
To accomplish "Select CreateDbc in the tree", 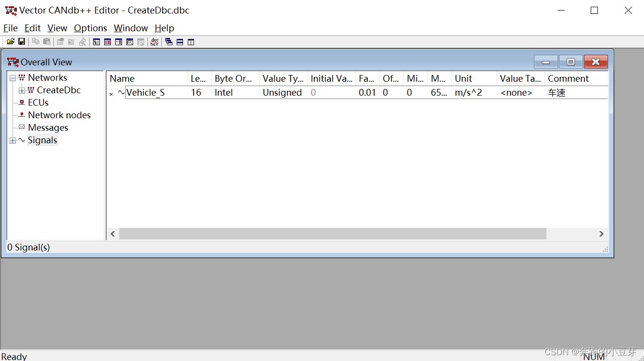I will coord(59,90).
